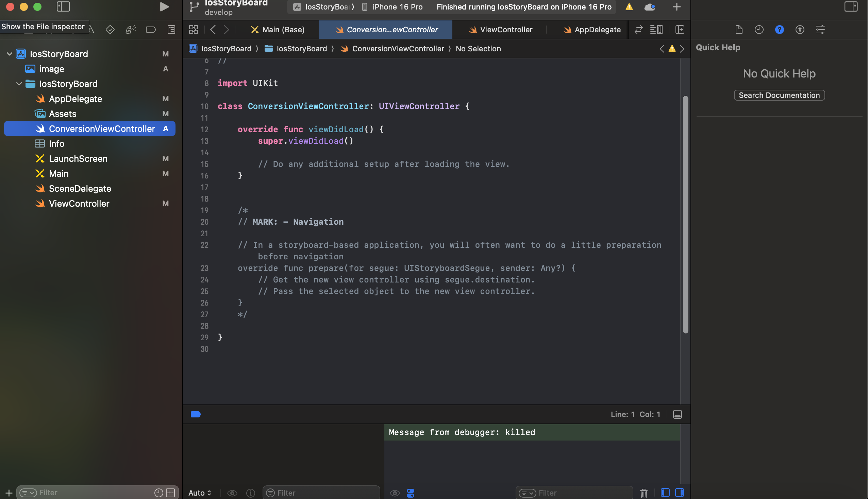Toggle the recent files clock filter
The width and height of the screenshot is (868, 499).
tap(159, 493)
